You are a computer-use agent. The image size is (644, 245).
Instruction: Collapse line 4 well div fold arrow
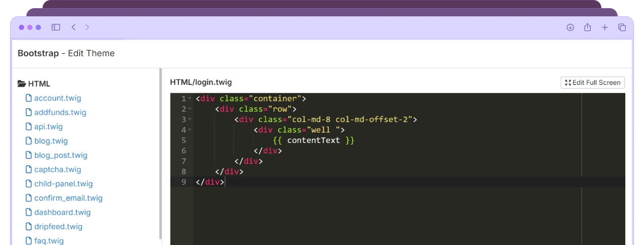click(x=190, y=130)
